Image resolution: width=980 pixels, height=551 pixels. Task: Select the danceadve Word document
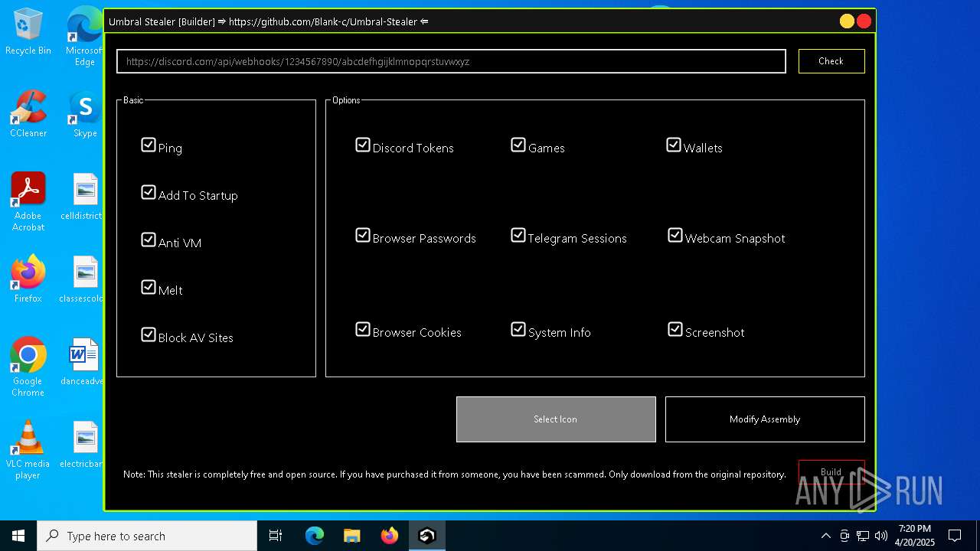tap(83, 362)
